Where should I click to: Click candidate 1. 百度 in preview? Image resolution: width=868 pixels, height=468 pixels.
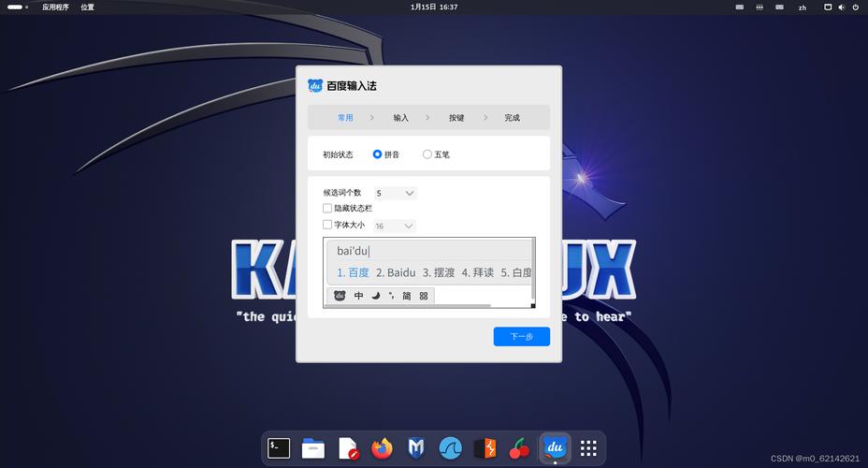pyautogui.click(x=353, y=272)
